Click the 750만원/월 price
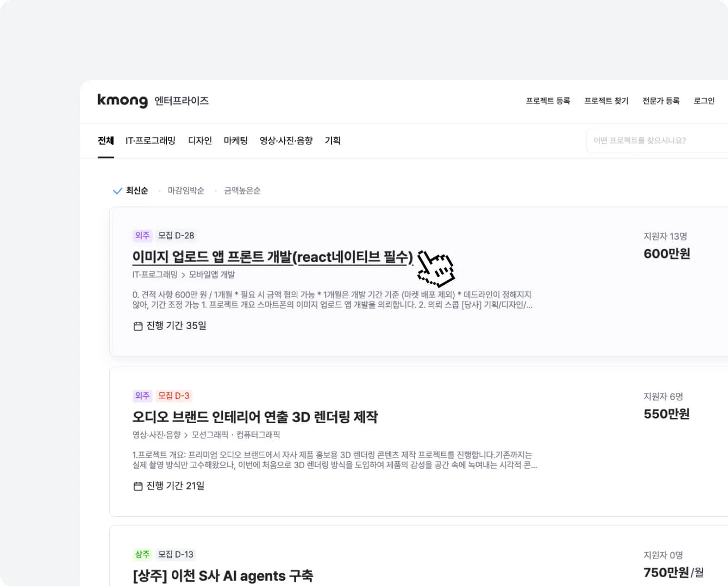 674,573
